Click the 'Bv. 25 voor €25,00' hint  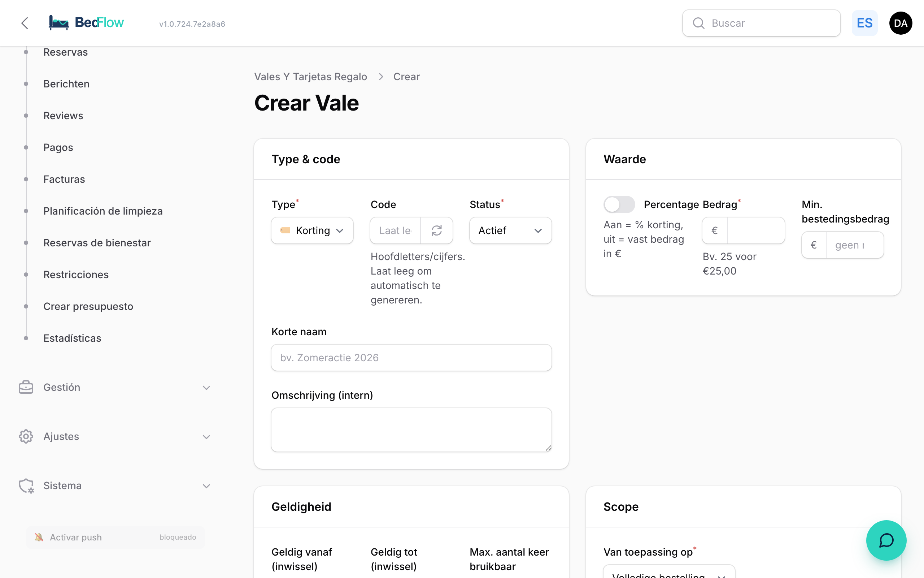click(729, 264)
